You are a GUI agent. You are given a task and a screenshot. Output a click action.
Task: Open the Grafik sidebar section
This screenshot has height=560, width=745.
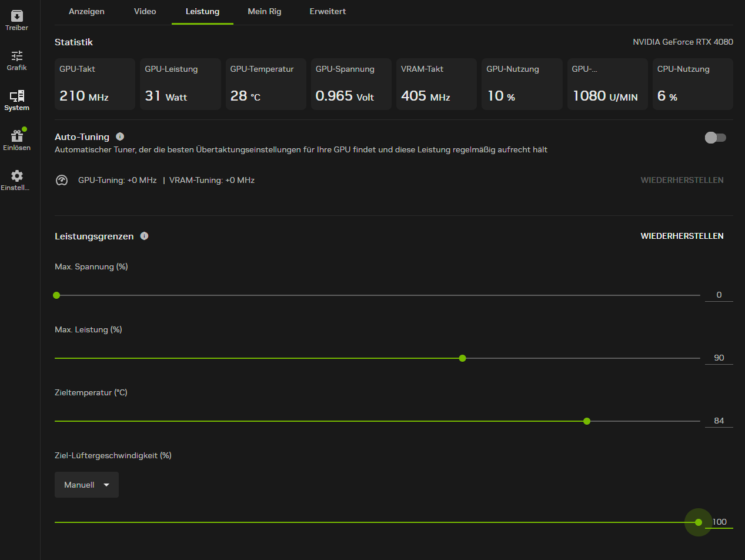(x=17, y=60)
